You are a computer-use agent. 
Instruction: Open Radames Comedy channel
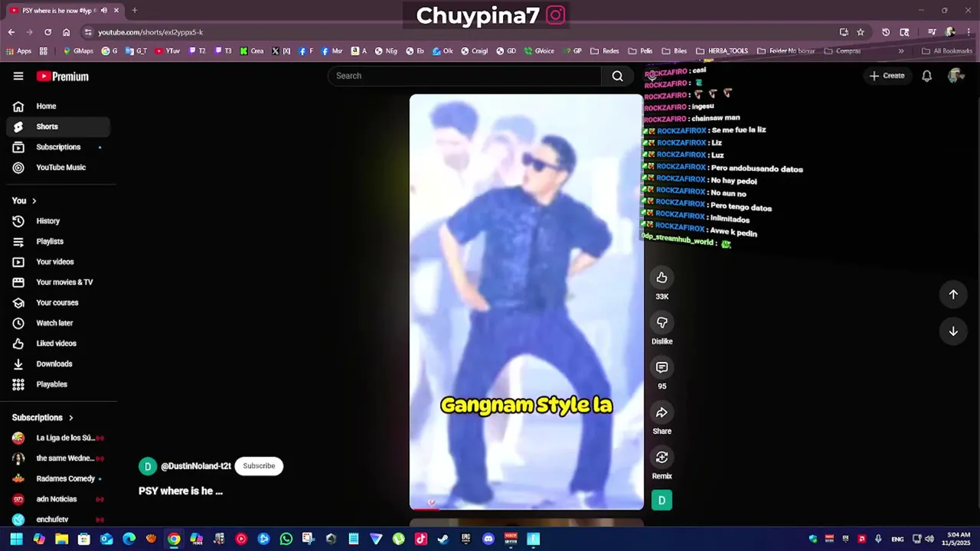click(58, 479)
